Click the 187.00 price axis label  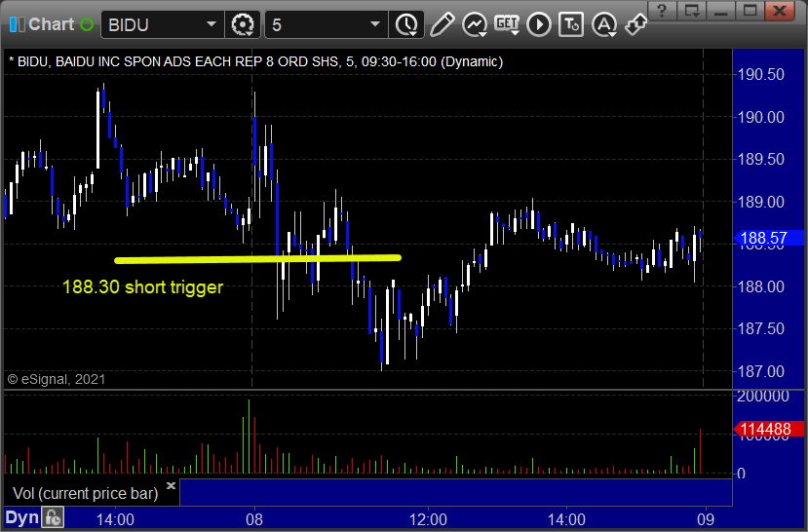tap(761, 371)
